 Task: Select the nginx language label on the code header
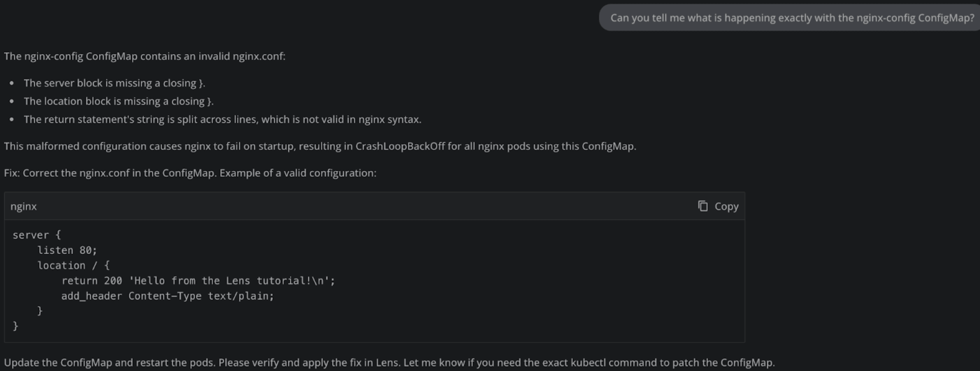(x=23, y=206)
